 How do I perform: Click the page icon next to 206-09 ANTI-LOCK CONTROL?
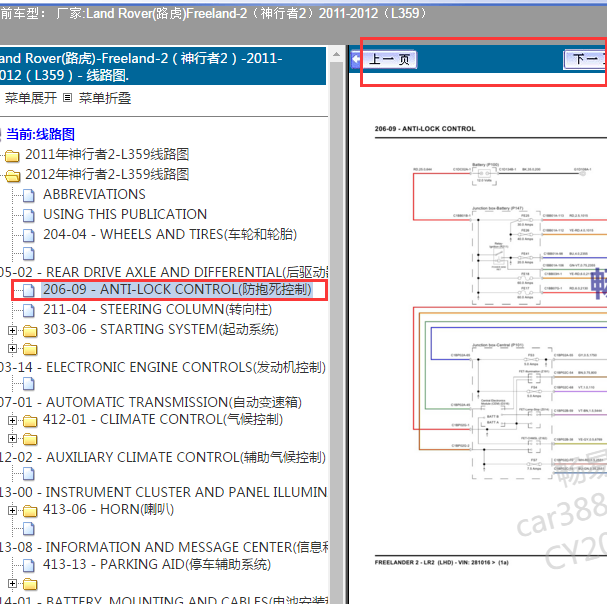click(29, 290)
